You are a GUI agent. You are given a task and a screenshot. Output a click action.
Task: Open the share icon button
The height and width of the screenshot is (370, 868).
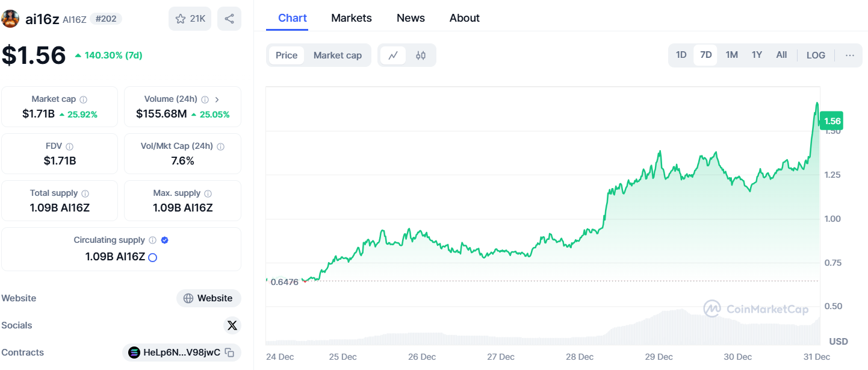coord(229,19)
